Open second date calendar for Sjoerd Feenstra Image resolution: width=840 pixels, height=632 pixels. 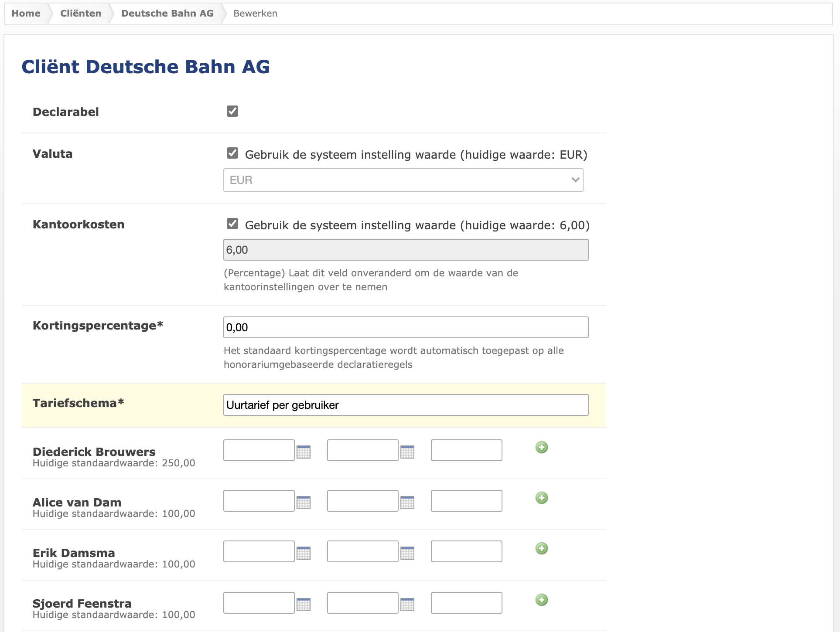pos(407,605)
